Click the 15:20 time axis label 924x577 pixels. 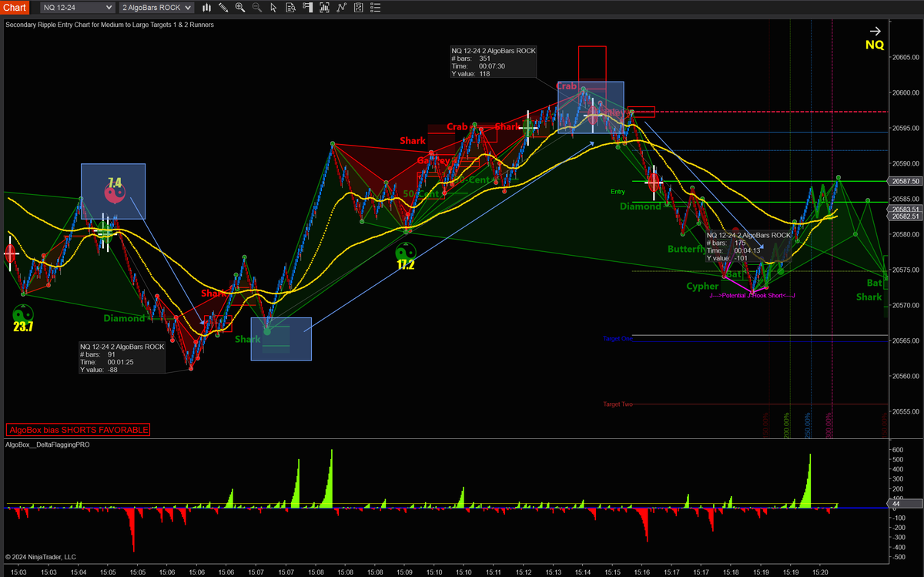(x=820, y=572)
